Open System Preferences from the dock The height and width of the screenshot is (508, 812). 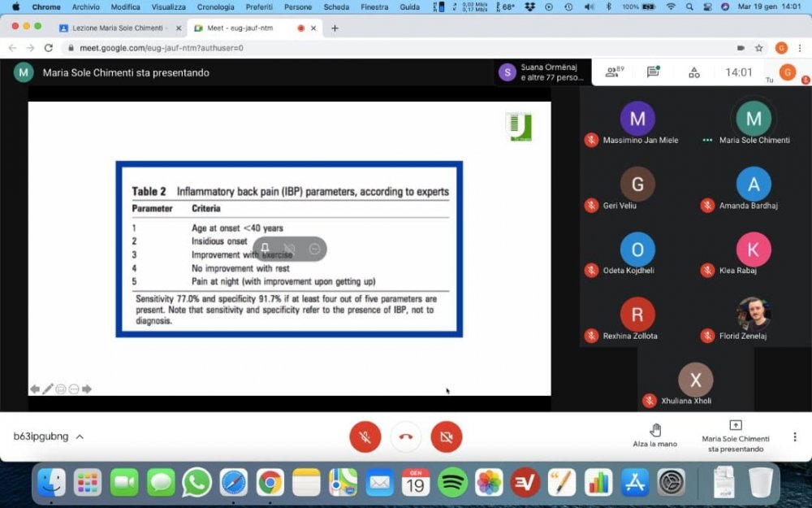point(672,483)
